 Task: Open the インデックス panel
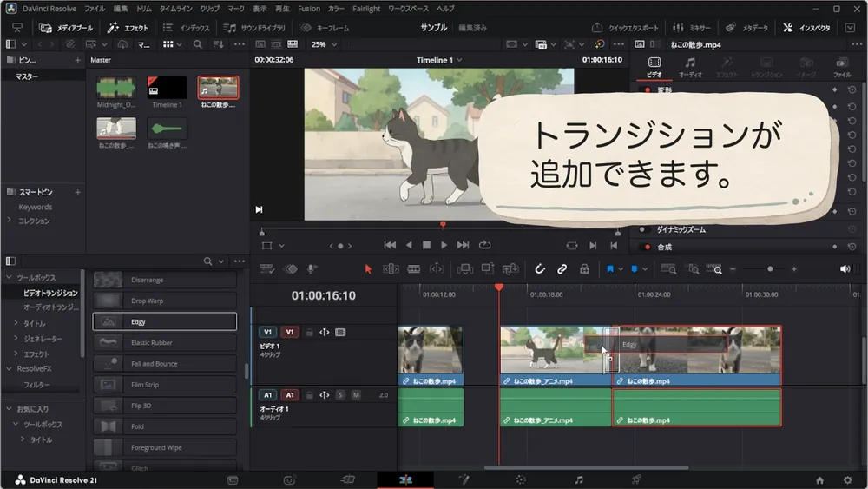pos(187,28)
